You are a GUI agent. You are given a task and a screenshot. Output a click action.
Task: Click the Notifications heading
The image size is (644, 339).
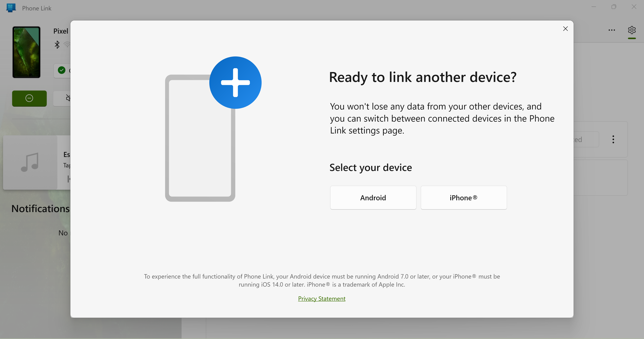(40, 209)
